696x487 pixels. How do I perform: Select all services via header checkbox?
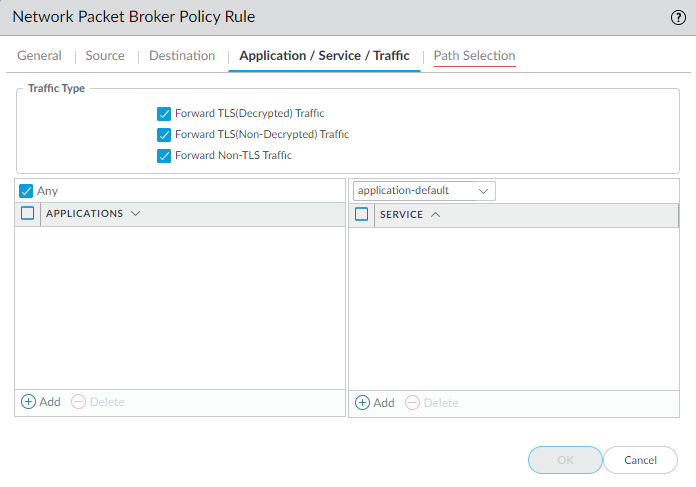click(362, 214)
